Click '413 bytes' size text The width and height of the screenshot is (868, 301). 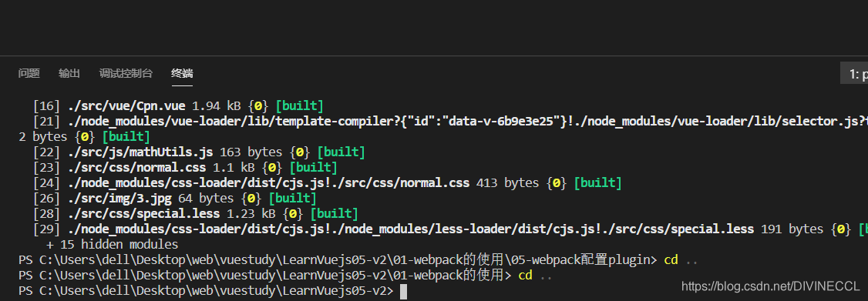coord(508,182)
